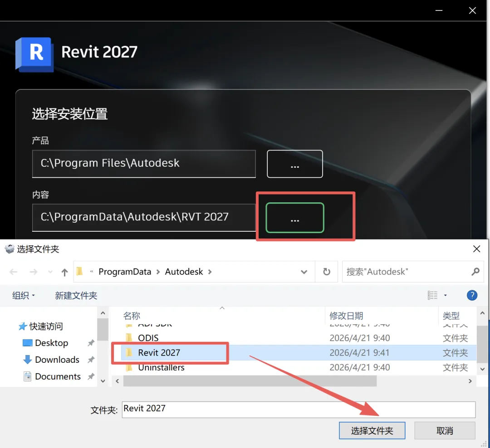This screenshot has height=448, width=490.
Task: Open the help question mark icon
Action: 472,295
